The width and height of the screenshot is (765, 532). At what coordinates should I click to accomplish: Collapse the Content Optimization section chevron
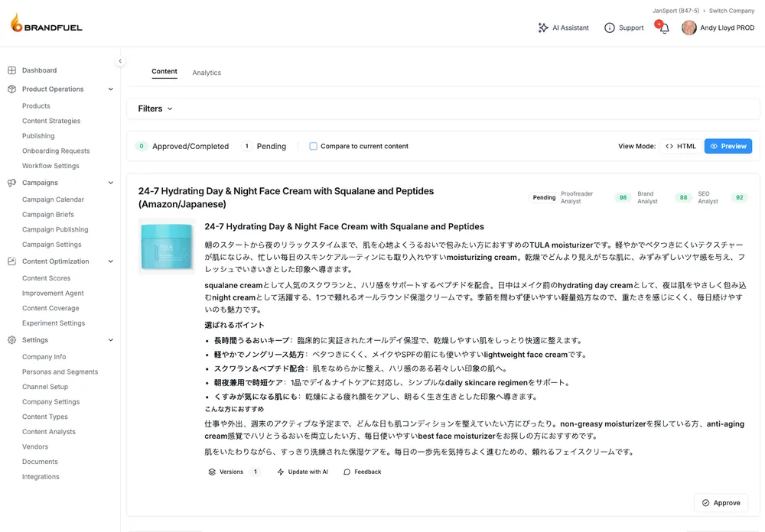coord(111,261)
